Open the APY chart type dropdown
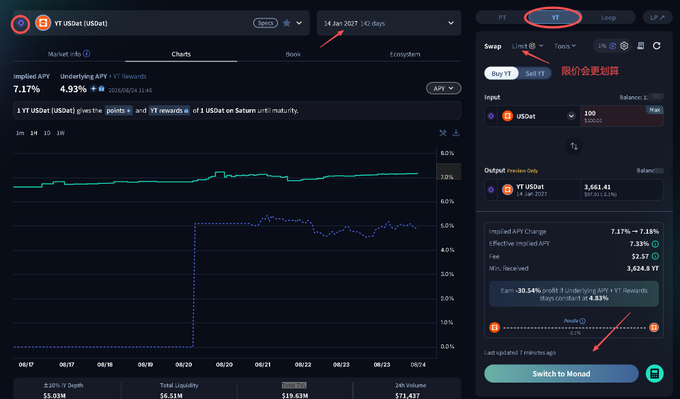 (x=443, y=88)
